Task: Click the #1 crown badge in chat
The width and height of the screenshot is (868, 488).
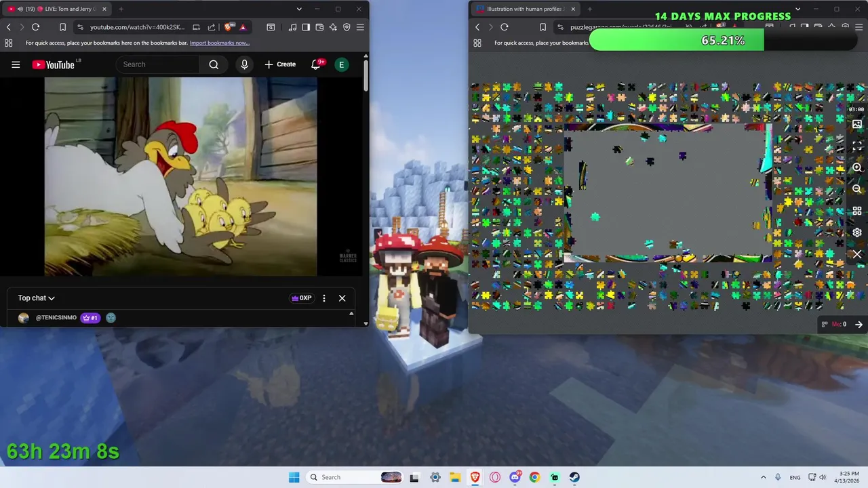Action: click(x=90, y=318)
